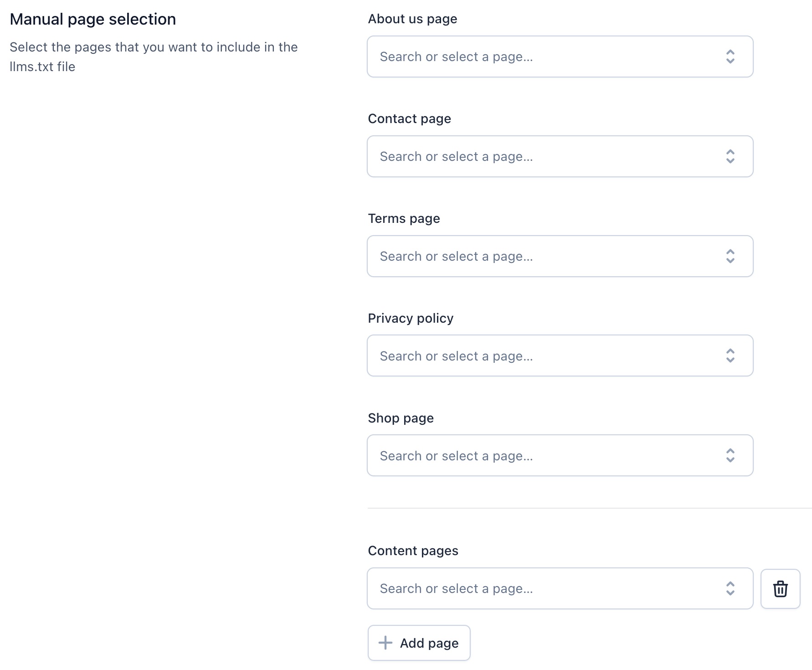Click the Terms page chevron arrows icon

tap(730, 256)
